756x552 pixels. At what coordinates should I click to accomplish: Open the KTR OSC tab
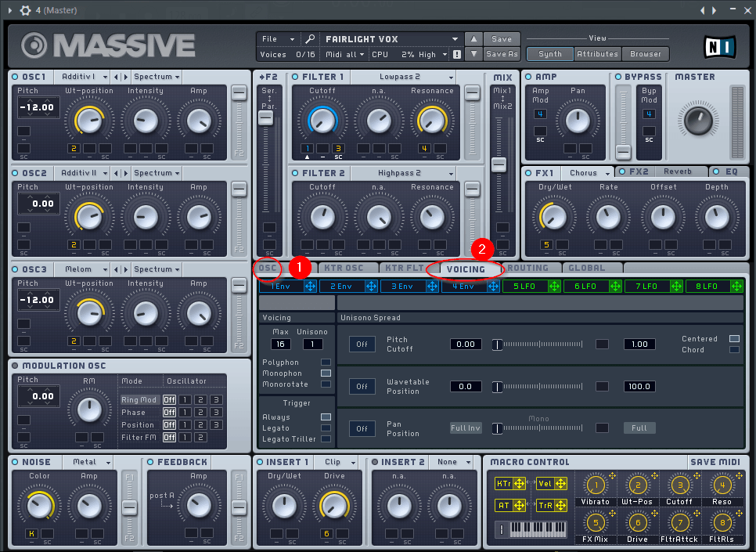point(344,268)
